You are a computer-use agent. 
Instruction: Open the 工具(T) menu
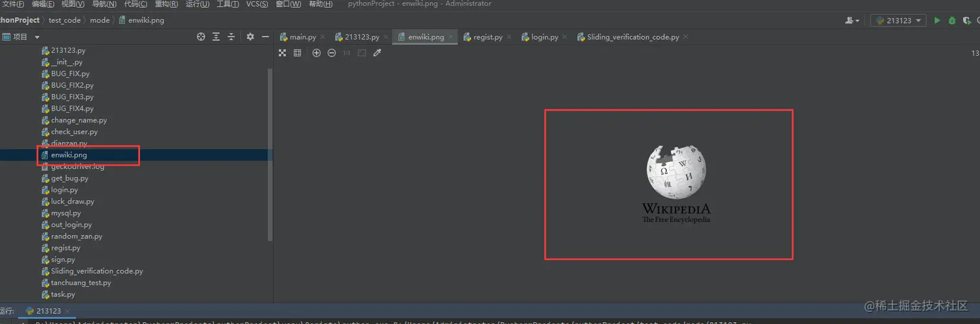tap(227, 4)
